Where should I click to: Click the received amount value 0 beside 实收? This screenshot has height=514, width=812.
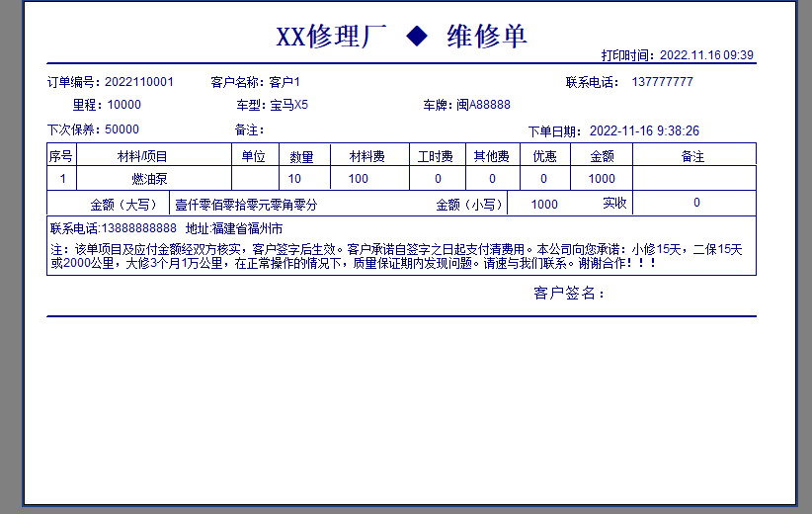tap(696, 203)
